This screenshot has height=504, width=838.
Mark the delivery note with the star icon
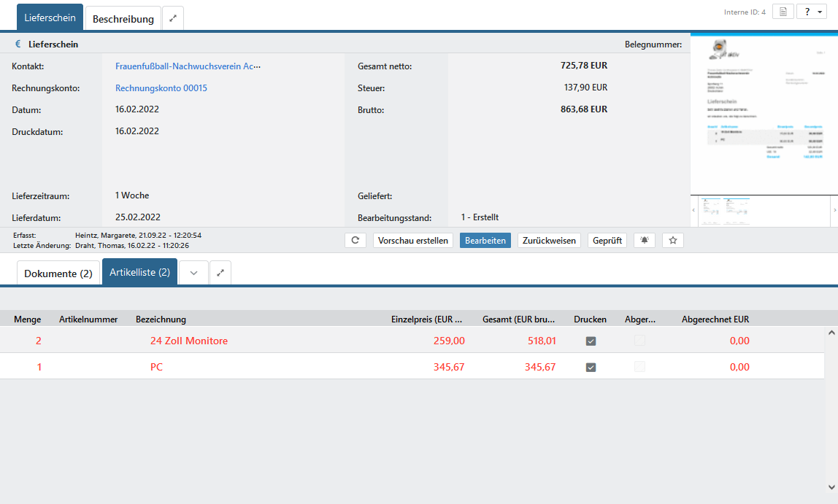673,240
